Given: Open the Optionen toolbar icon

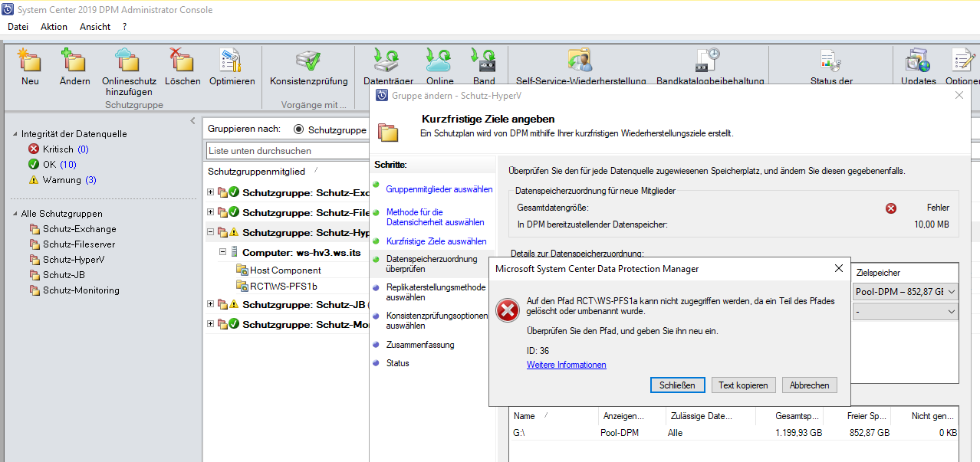Looking at the screenshot, I should tap(963, 61).
